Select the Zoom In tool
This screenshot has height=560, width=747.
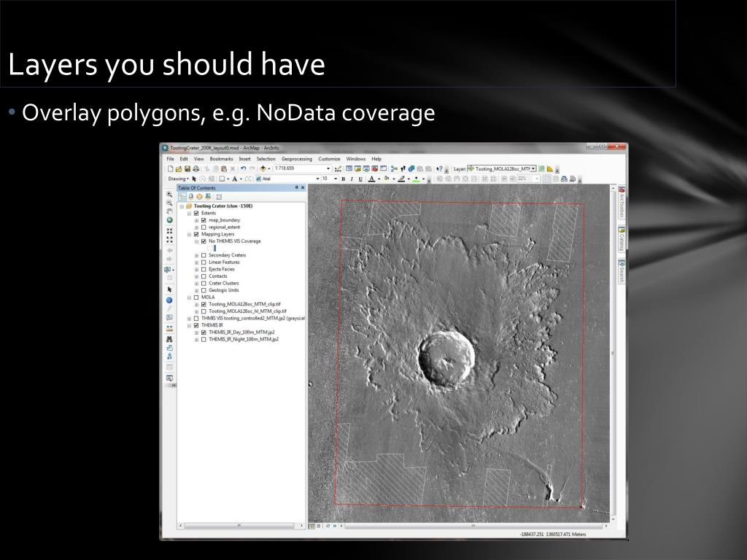tap(169, 195)
